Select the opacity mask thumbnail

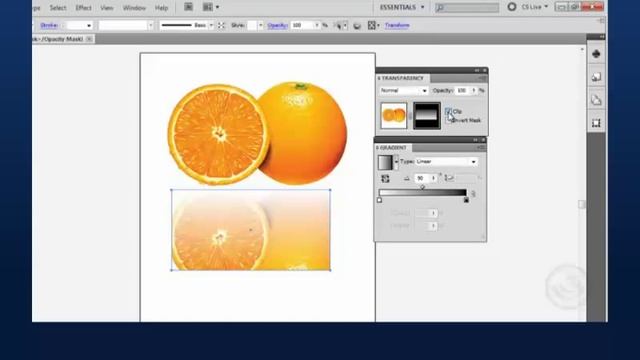click(x=427, y=116)
